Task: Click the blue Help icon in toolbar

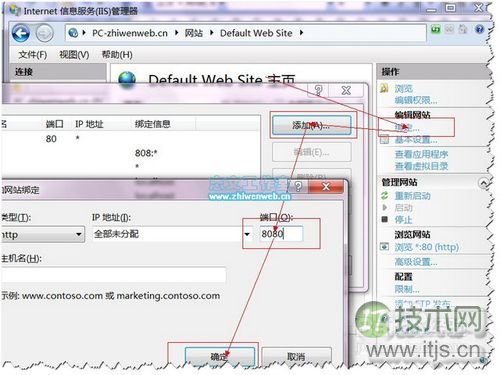Action: point(479,29)
